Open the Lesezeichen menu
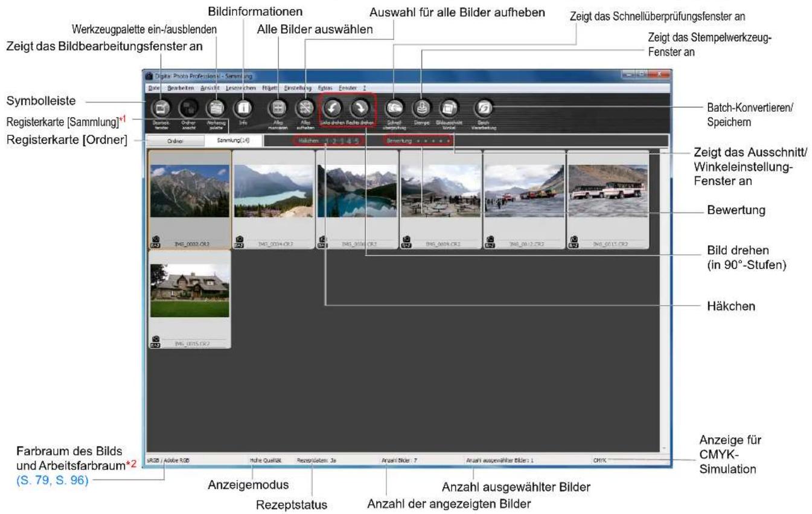812x514 pixels. pyautogui.click(x=241, y=88)
